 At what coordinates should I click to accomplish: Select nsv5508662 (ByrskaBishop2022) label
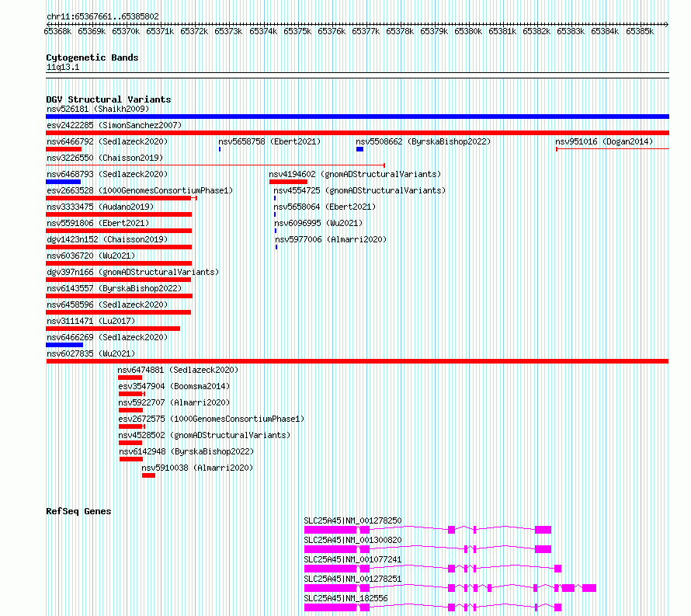[x=423, y=141]
